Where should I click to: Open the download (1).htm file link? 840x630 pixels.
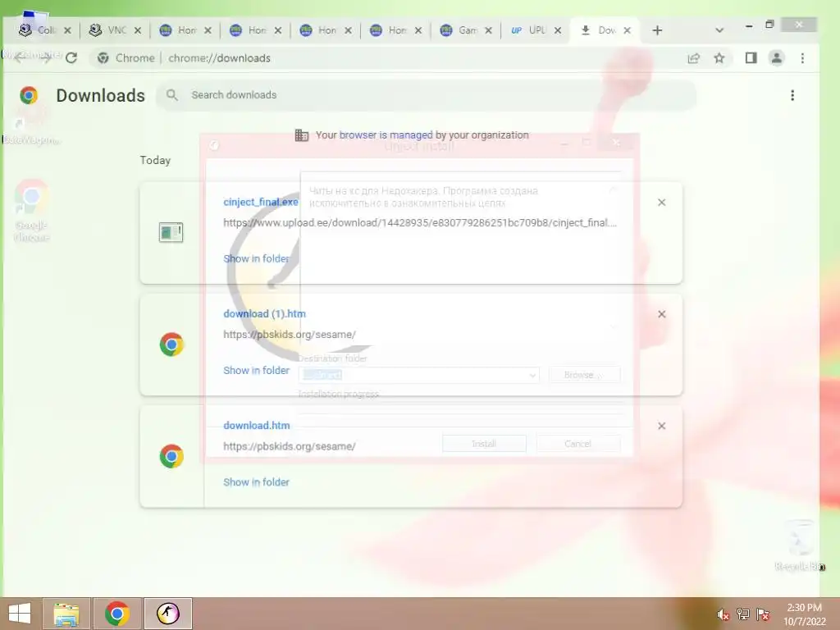pos(264,314)
